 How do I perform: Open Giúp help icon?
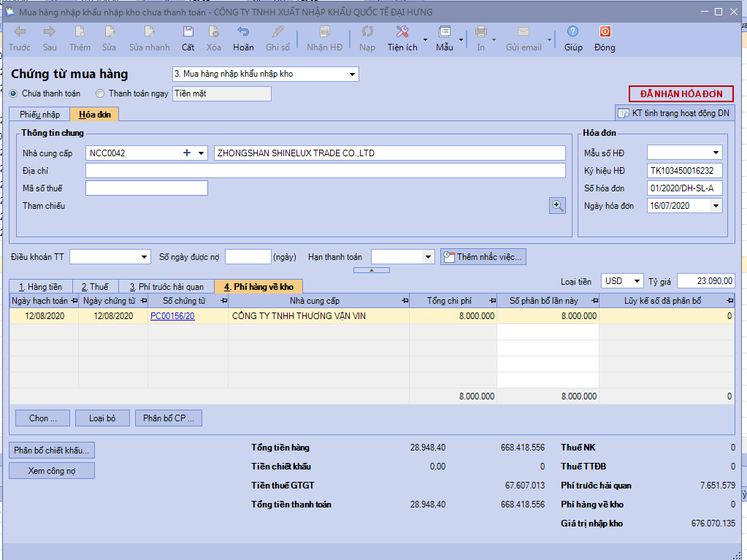pos(573,31)
